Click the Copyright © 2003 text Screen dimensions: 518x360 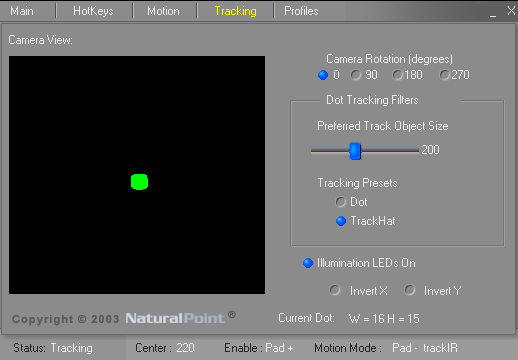[x=65, y=319]
